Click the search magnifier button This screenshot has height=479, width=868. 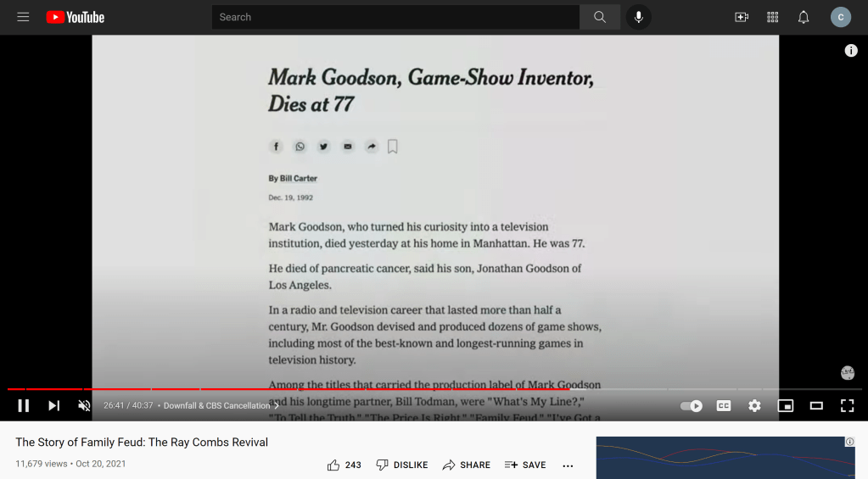tap(600, 17)
